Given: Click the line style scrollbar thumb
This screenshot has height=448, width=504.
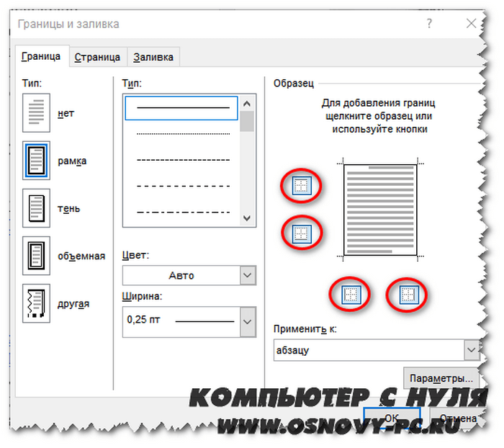Looking at the screenshot, I should point(247,121).
